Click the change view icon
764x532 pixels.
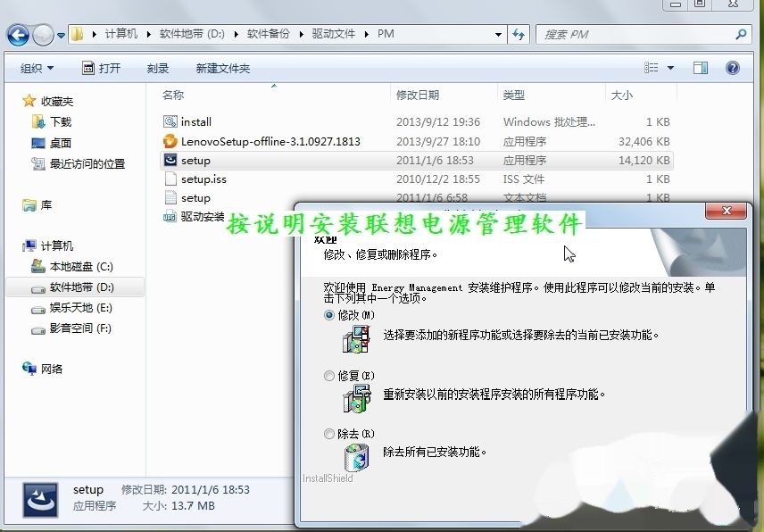tap(652, 68)
